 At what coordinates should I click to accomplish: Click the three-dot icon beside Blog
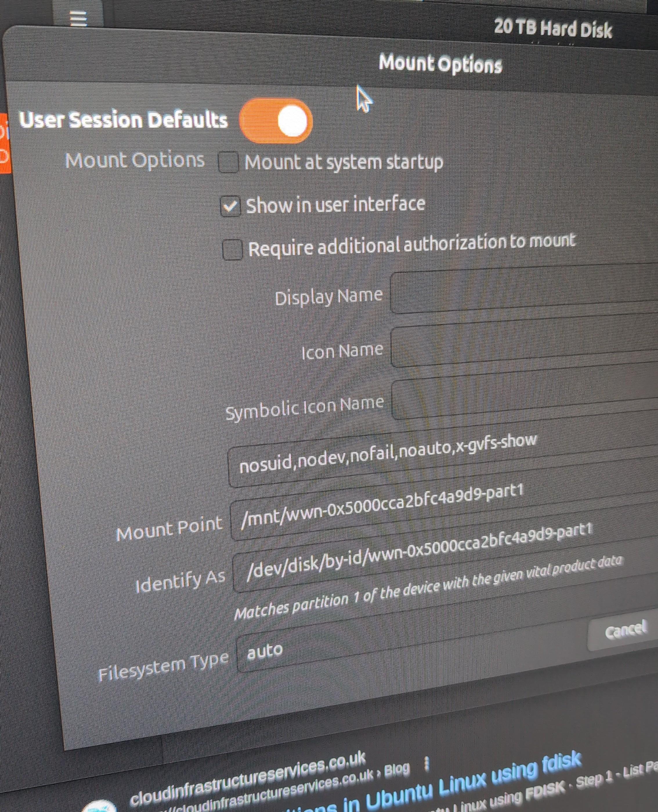426,764
